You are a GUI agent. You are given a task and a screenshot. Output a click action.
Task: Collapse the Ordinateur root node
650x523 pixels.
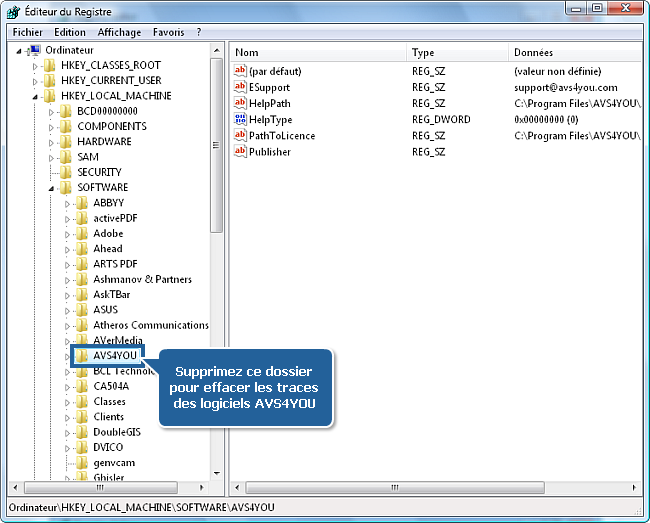(x=19, y=51)
